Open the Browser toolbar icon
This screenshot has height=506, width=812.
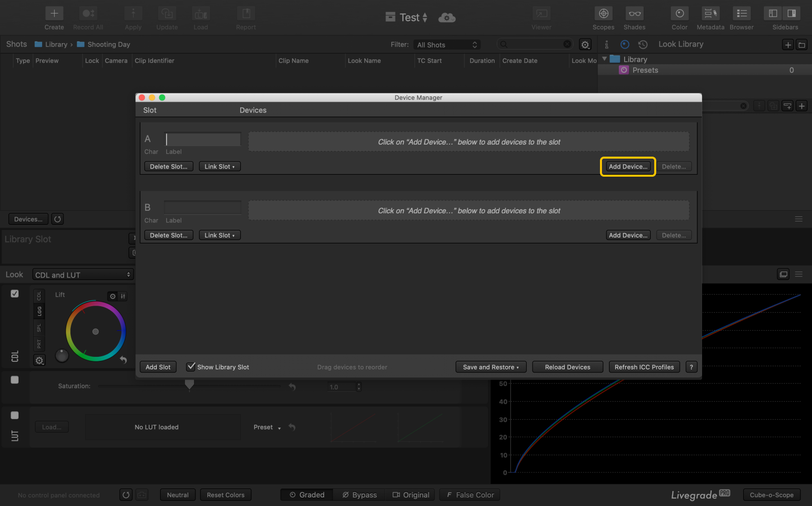coord(741,14)
